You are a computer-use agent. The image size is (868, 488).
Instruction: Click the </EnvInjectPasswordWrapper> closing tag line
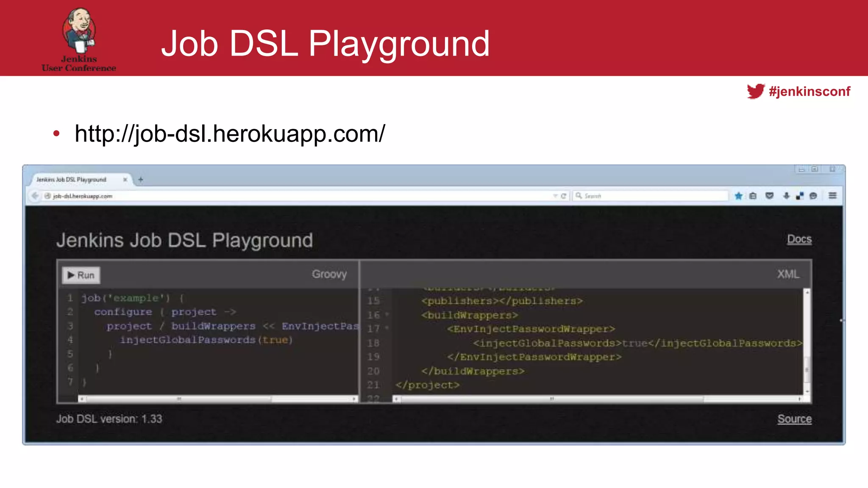(x=534, y=357)
